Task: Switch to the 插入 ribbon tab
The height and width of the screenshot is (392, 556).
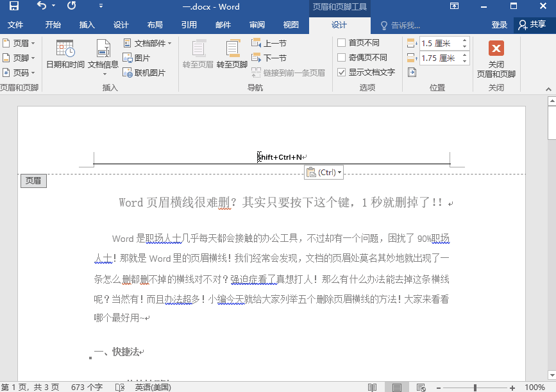Action: pos(87,24)
